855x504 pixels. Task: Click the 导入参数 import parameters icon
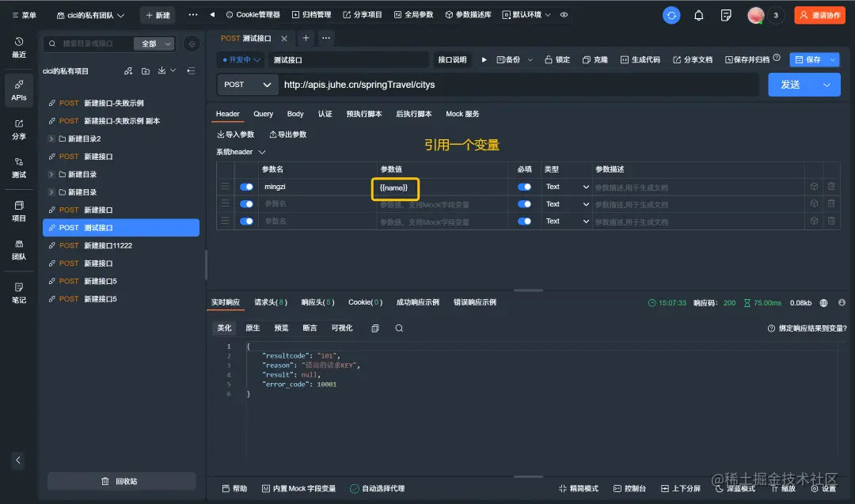click(x=235, y=134)
